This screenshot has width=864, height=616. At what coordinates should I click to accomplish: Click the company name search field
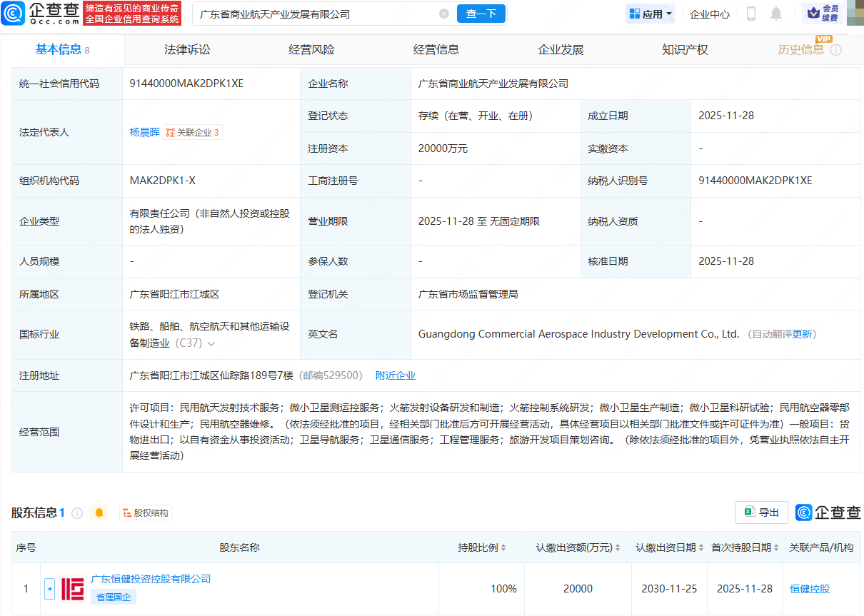(314, 14)
